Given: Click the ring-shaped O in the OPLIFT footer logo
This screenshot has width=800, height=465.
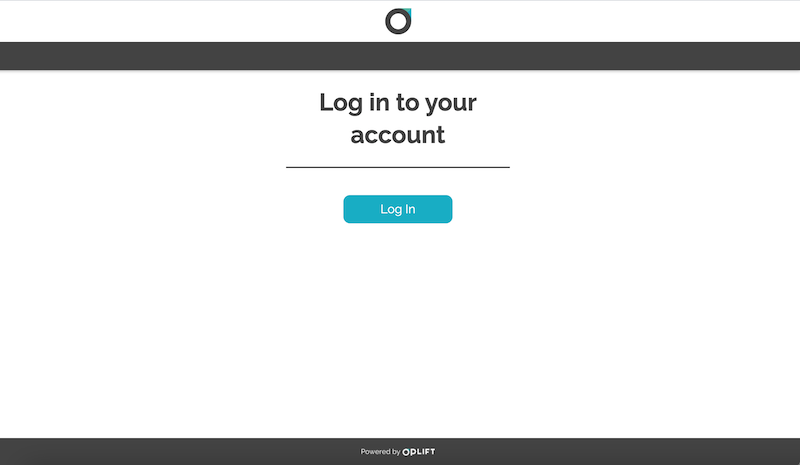Looking at the screenshot, I should click(x=406, y=452).
